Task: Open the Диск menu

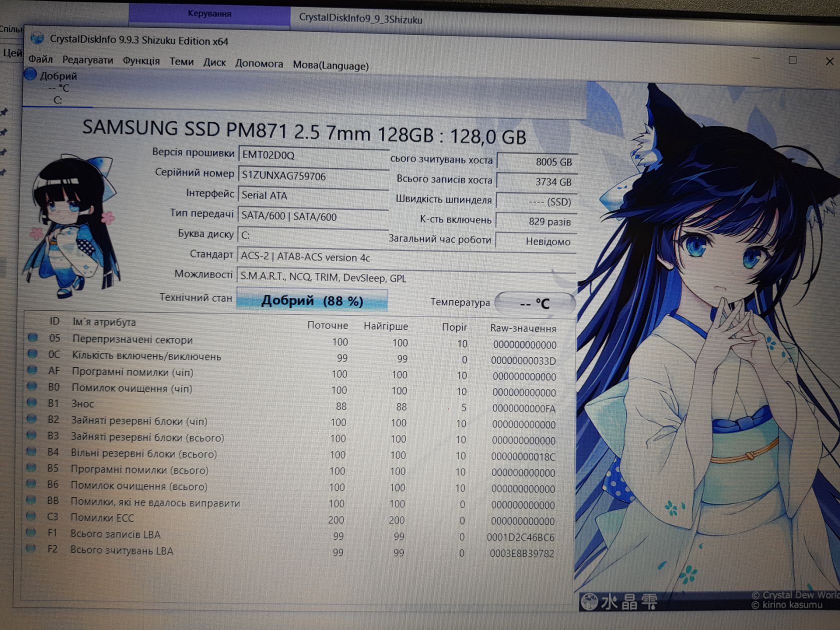Action: pyautogui.click(x=214, y=62)
